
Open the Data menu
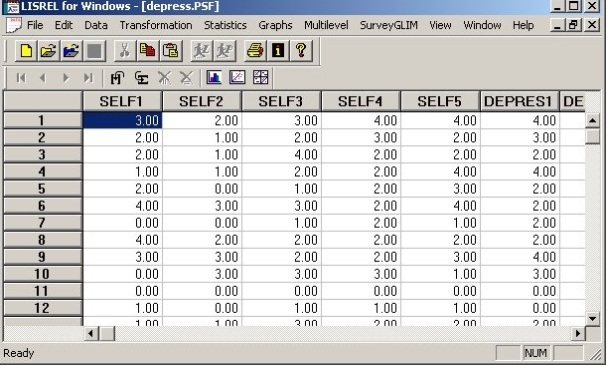point(96,25)
